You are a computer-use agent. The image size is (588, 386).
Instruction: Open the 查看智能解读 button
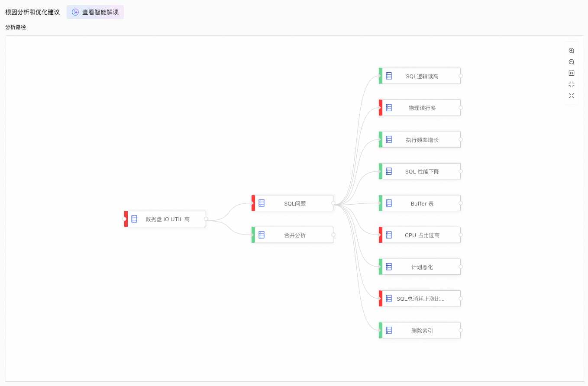tap(95, 12)
